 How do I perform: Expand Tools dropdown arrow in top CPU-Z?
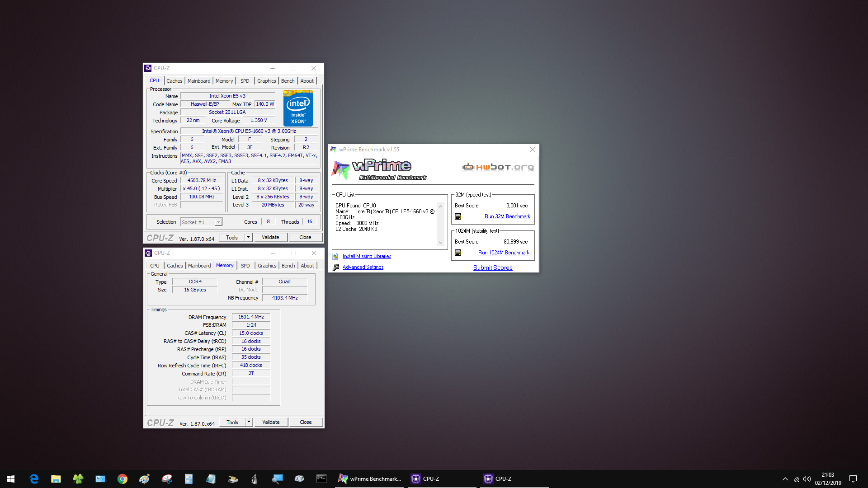pos(248,238)
